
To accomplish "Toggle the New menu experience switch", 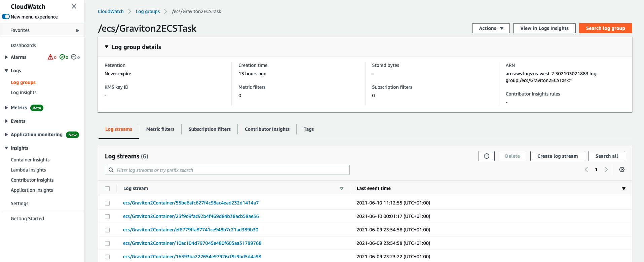I will pyautogui.click(x=6, y=16).
